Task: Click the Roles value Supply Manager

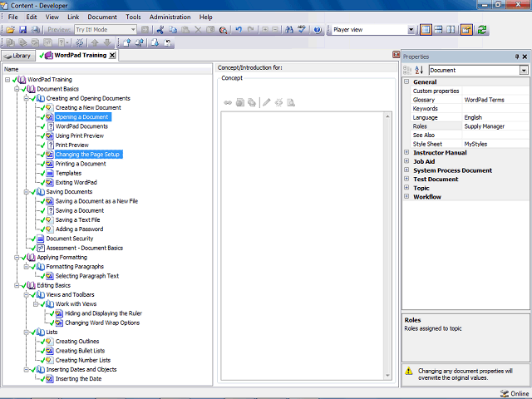Action: pos(484,126)
